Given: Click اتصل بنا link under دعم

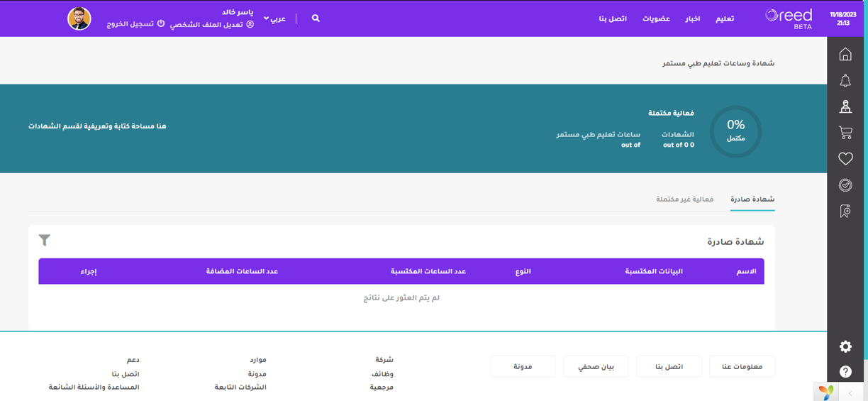Looking at the screenshot, I should tap(126, 374).
